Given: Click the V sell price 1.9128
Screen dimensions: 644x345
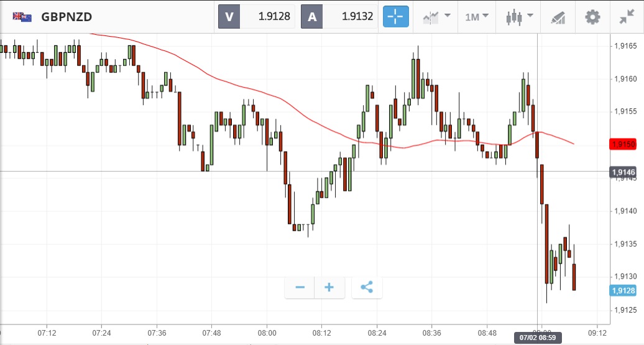Looking at the screenshot, I should pos(257,17).
